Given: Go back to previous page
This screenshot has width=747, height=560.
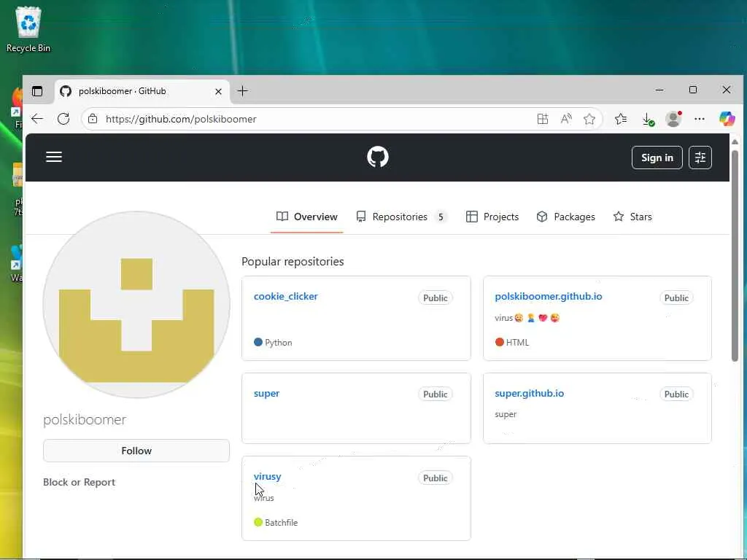Looking at the screenshot, I should pyautogui.click(x=37, y=119).
